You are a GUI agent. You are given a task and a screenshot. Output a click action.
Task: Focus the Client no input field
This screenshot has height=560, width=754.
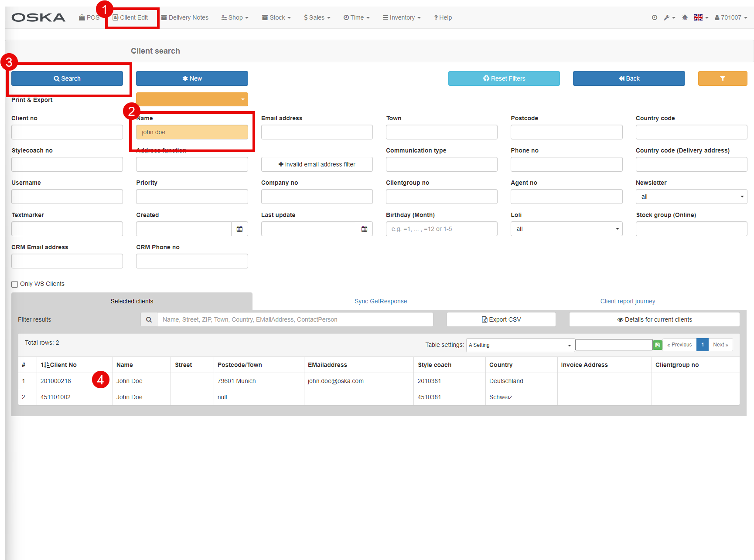tap(67, 132)
